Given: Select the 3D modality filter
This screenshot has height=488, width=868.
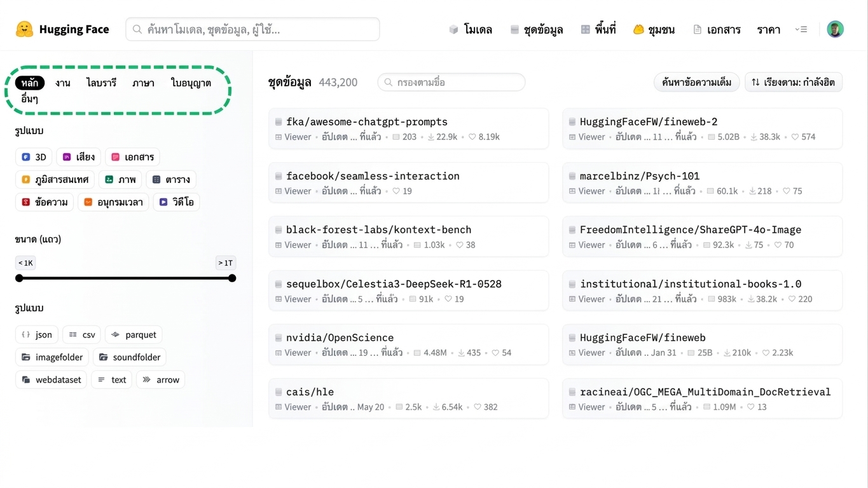Looking at the screenshot, I should (34, 157).
